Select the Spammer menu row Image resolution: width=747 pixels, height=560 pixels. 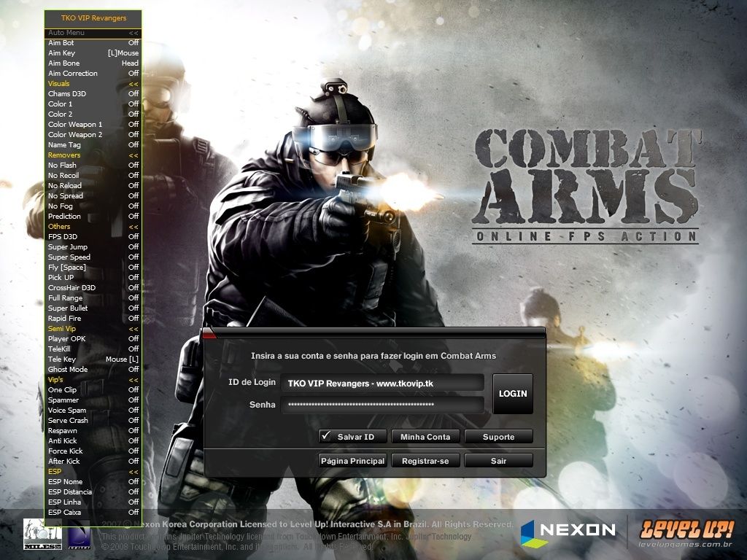coord(93,400)
